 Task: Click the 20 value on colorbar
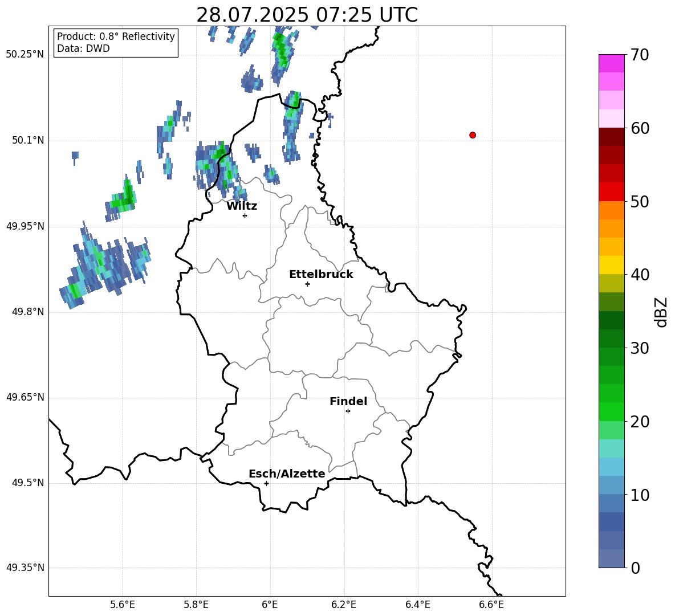pyautogui.click(x=640, y=422)
